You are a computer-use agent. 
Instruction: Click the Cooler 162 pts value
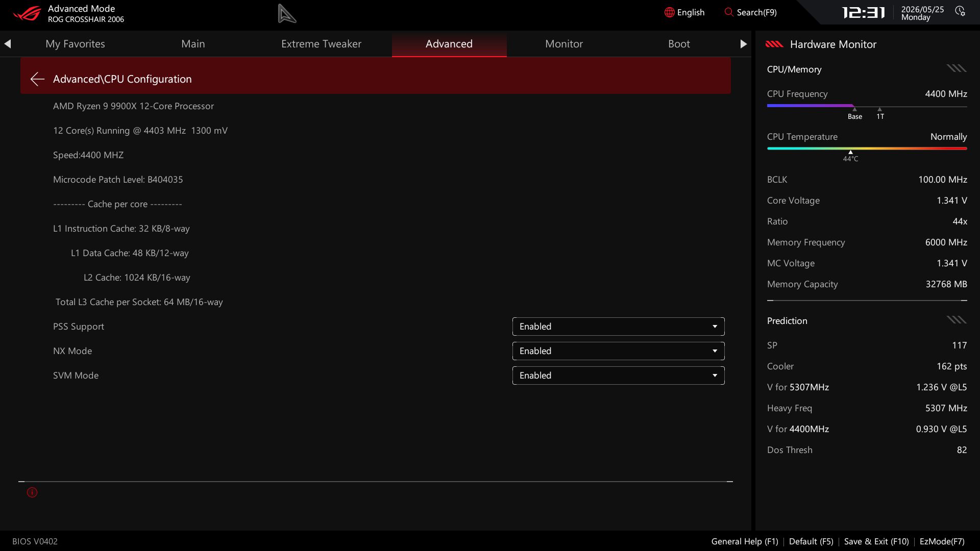tap(951, 366)
